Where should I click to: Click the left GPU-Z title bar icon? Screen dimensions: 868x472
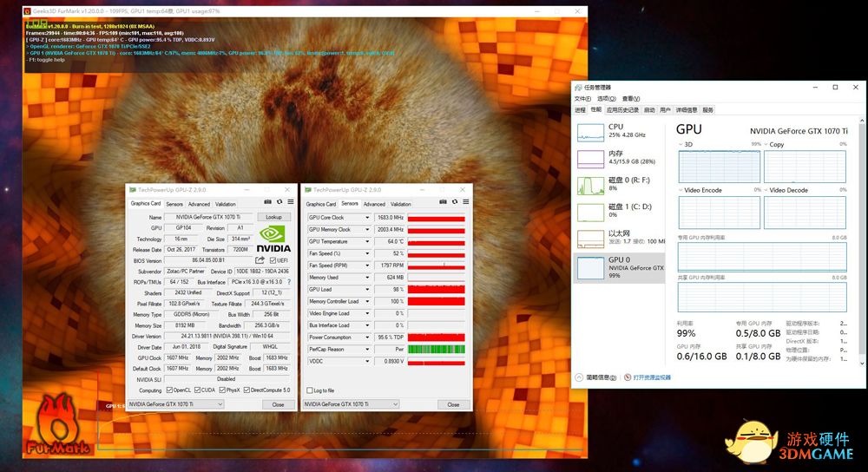click(132, 190)
